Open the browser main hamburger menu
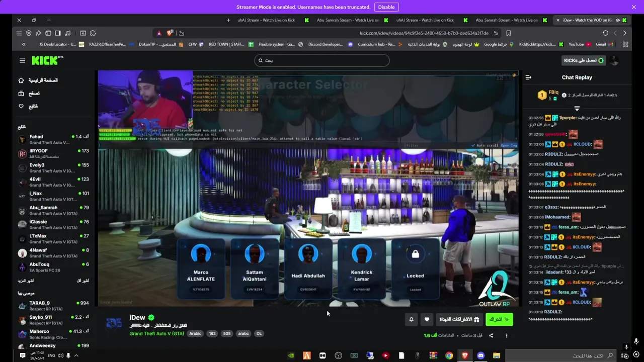This screenshot has width=644, height=362. [x=19, y=33]
